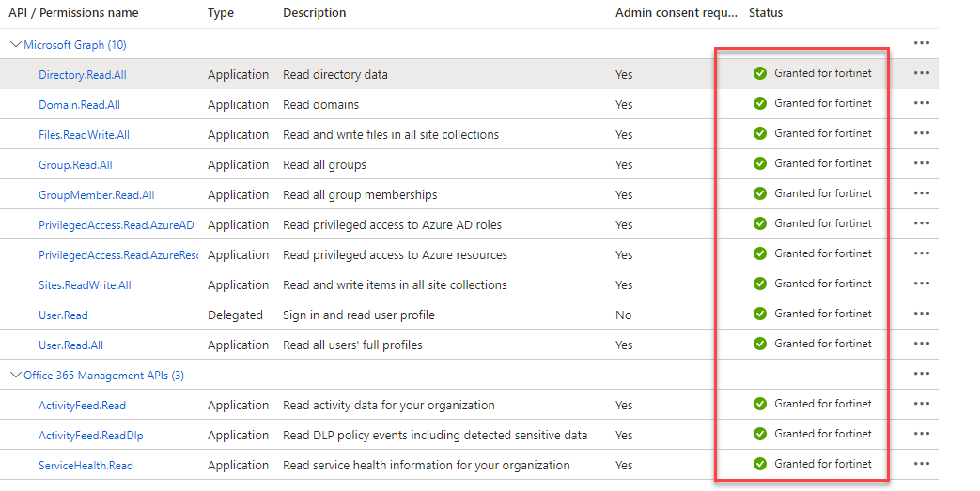Open the User.Read.All permission link
This screenshot has height=491, width=980.
tap(70, 345)
